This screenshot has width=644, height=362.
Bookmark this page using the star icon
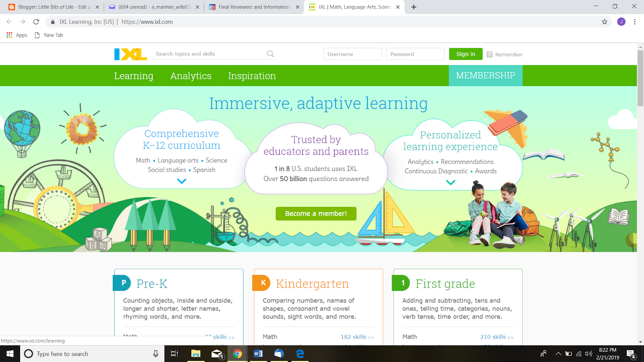604,22
